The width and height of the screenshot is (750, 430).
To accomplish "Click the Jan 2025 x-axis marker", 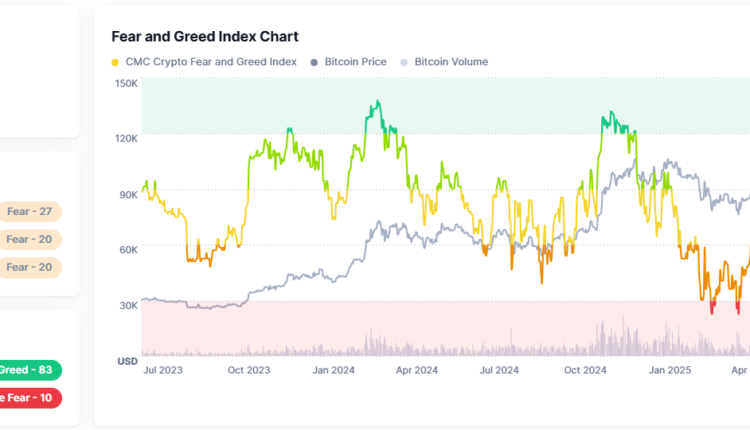I will coord(670,370).
